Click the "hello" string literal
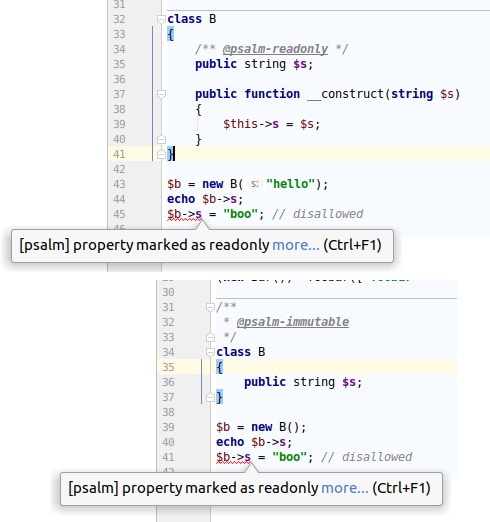This screenshot has width=490, height=522. [x=291, y=184]
